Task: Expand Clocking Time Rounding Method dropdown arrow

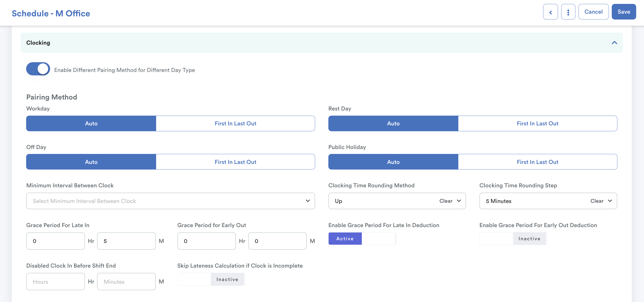Action: point(459,201)
